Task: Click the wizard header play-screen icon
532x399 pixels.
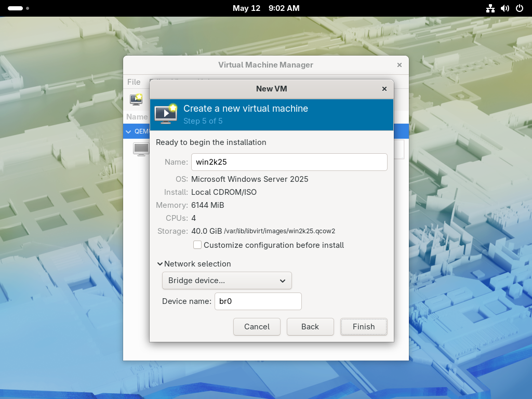Action: pyautogui.click(x=166, y=114)
